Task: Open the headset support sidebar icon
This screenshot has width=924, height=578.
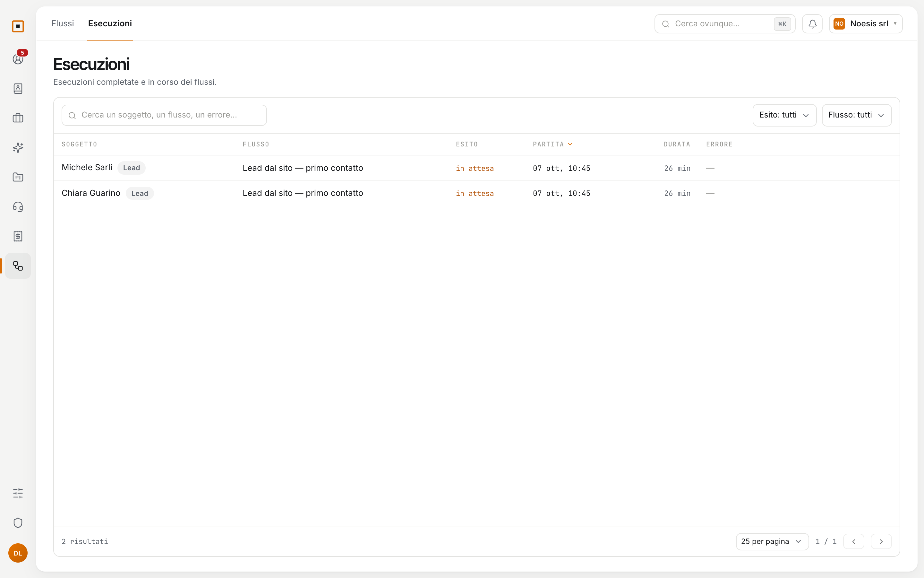Action: click(x=18, y=207)
